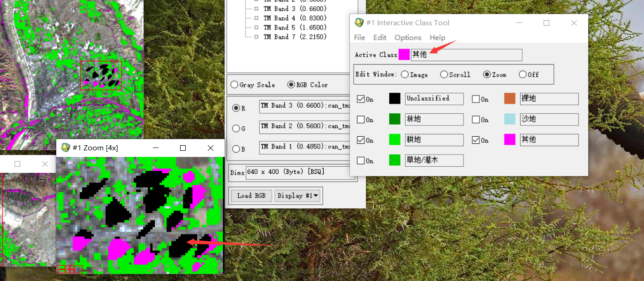Maximize the #1 Zoom [4x] window

pos(183,148)
